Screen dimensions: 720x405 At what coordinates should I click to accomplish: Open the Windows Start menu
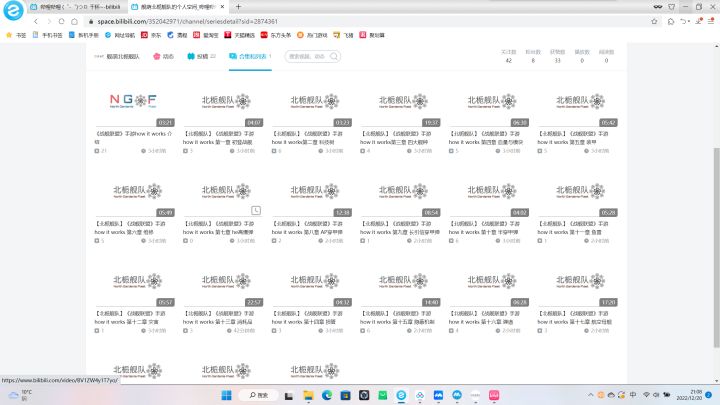[226, 395]
